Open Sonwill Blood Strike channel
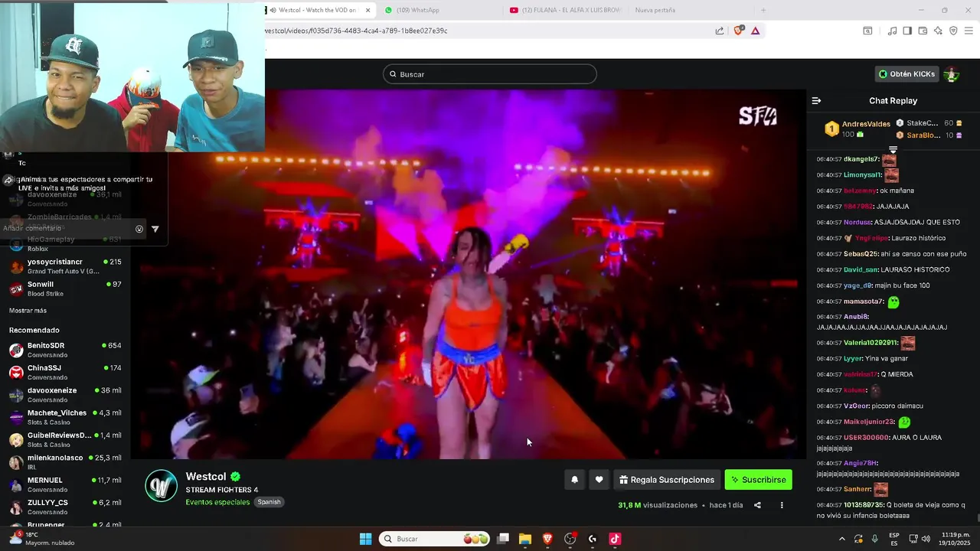Screen dimensions: 980x551 [65, 289]
